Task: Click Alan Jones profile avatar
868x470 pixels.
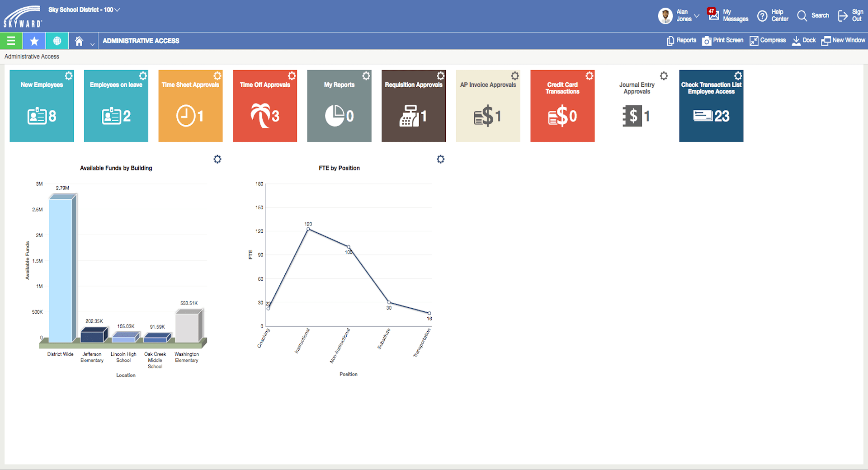Action: [665, 16]
